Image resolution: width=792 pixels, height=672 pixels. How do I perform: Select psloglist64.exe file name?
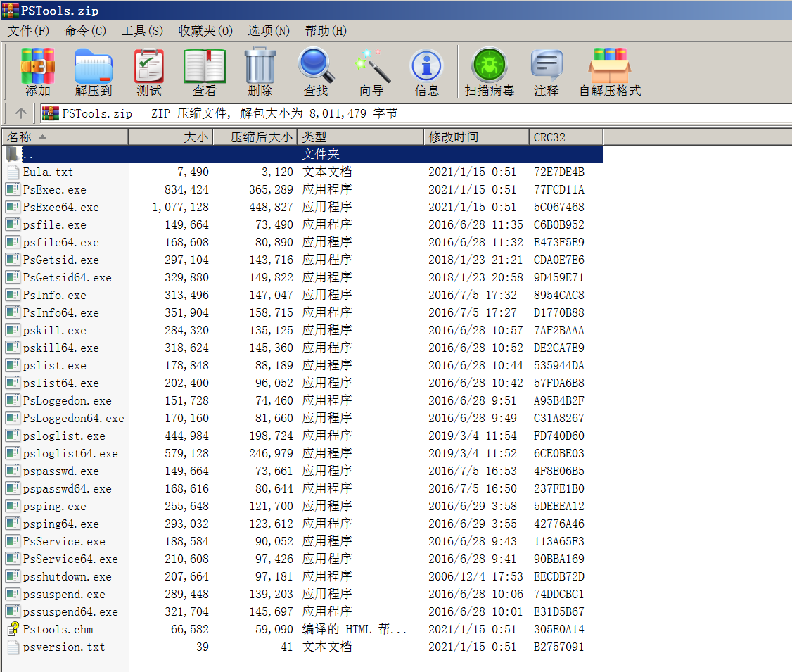(x=70, y=453)
